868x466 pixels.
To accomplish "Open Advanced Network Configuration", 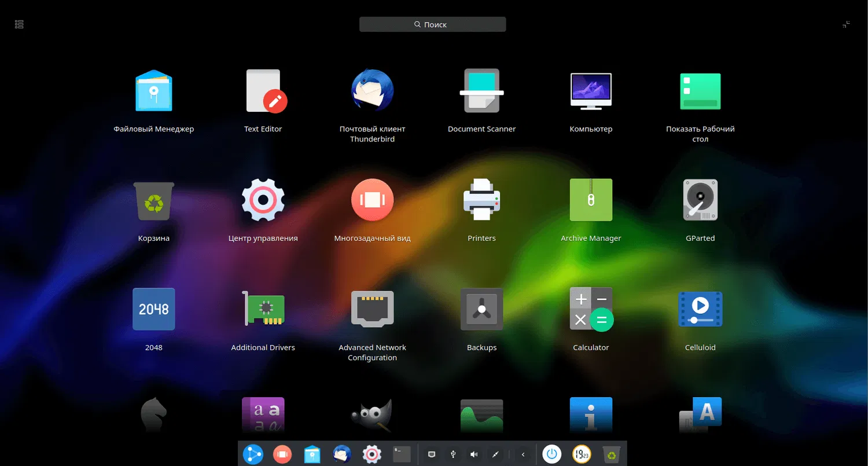I will [x=372, y=309].
